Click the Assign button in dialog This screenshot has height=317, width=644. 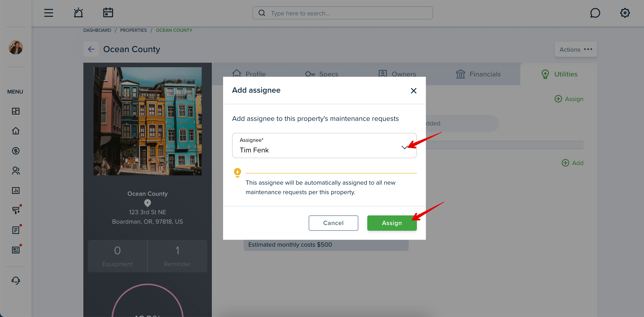point(392,223)
